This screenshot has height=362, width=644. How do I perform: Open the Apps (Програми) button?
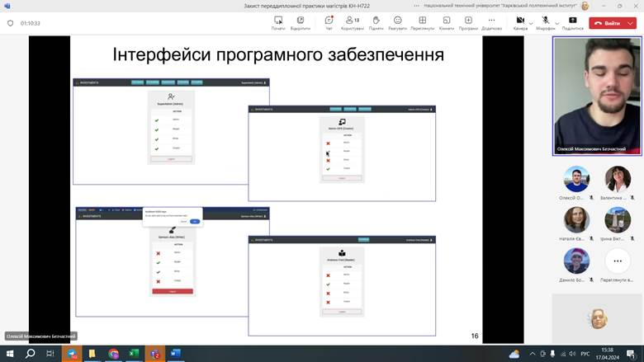point(468,21)
